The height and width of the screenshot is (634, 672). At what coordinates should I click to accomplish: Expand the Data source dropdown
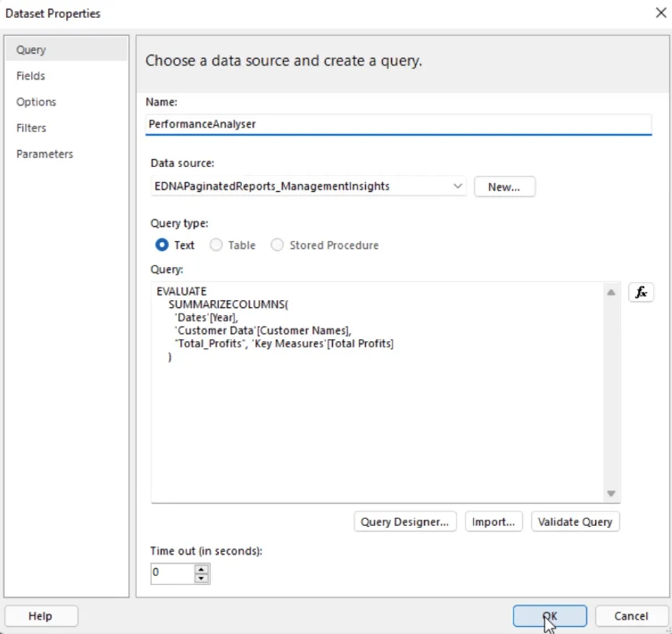(x=457, y=186)
